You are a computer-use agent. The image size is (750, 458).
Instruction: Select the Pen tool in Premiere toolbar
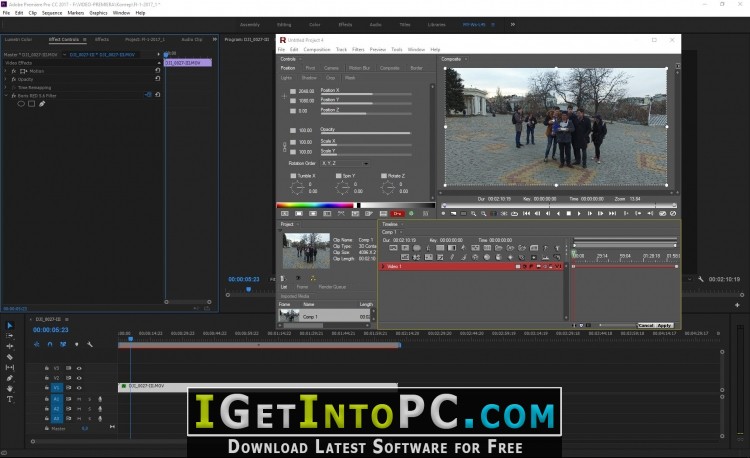pyautogui.click(x=10, y=378)
